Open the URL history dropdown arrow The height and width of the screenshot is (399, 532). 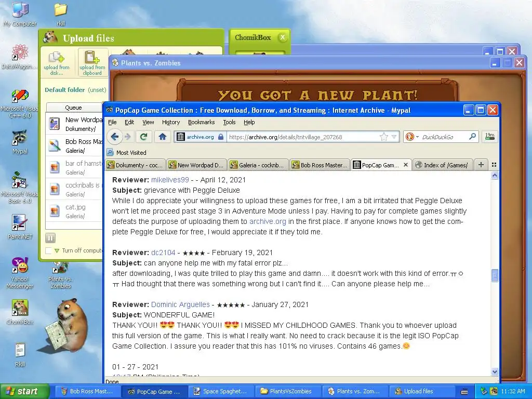[394, 137]
